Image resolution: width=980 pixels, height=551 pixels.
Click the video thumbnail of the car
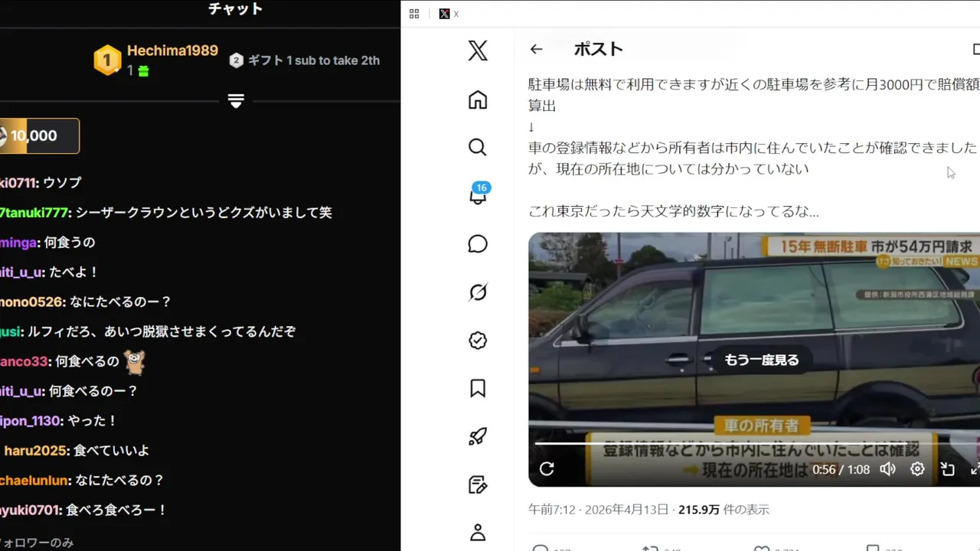coord(754,360)
